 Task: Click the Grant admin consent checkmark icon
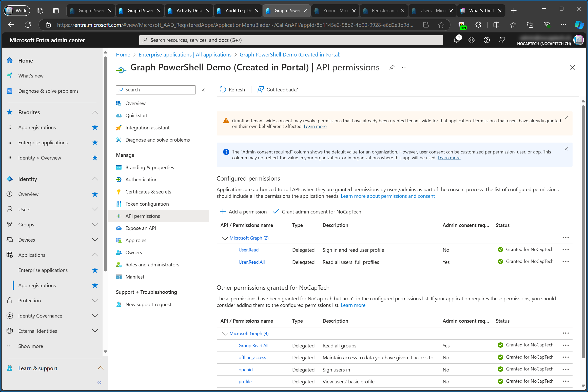click(x=275, y=211)
